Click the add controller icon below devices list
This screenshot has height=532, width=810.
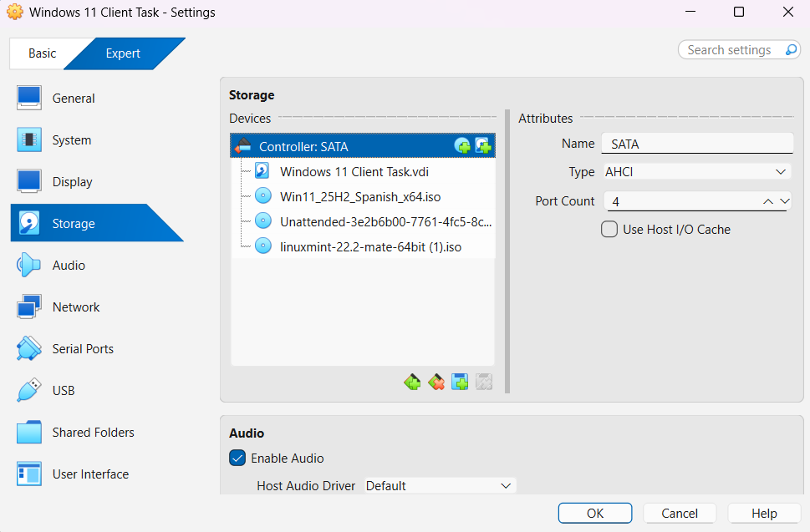[x=412, y=383]
